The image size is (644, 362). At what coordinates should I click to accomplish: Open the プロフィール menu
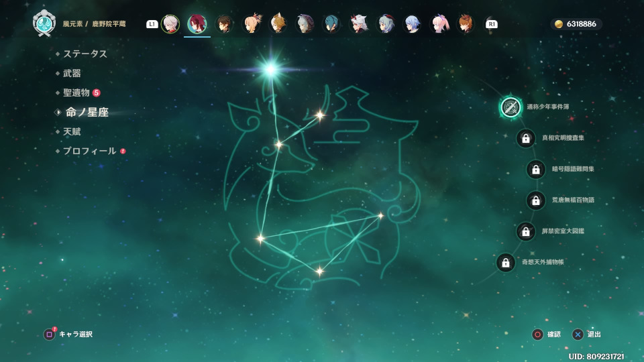[89, 151]
